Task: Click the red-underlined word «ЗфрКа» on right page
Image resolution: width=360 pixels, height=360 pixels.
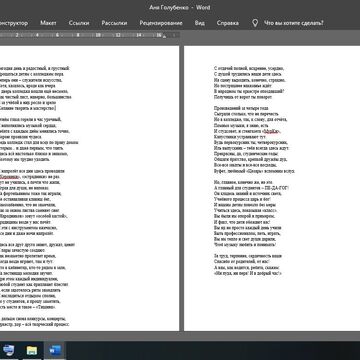Action: pyautogui.click(x=271, y=131)
